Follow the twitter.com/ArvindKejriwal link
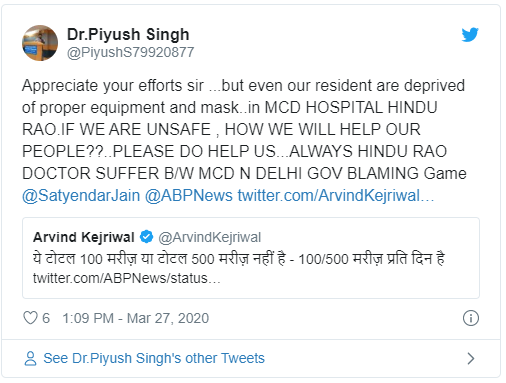This screenshot has height=383, width=506. click(x=336, y=195)
